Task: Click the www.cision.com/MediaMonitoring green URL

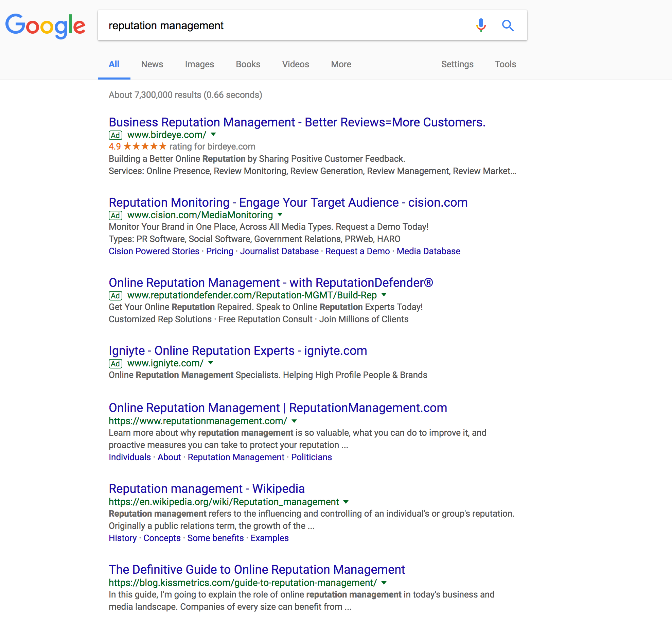Action: point(200,215)
